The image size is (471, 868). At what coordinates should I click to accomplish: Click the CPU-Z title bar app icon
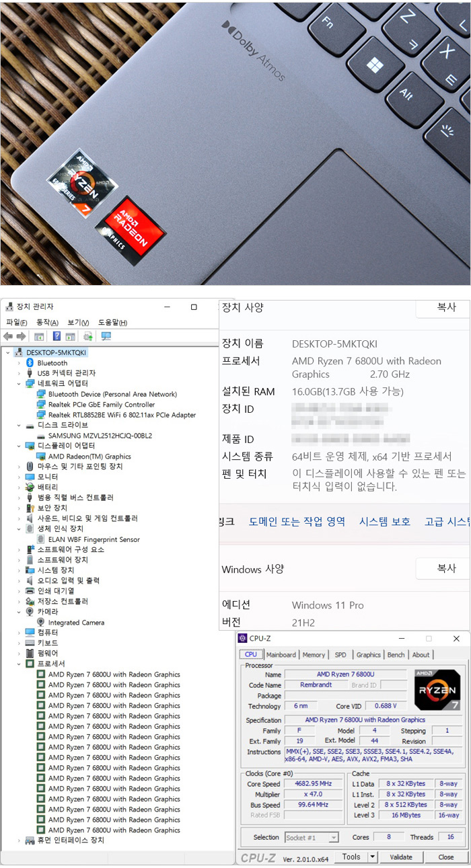243,638
